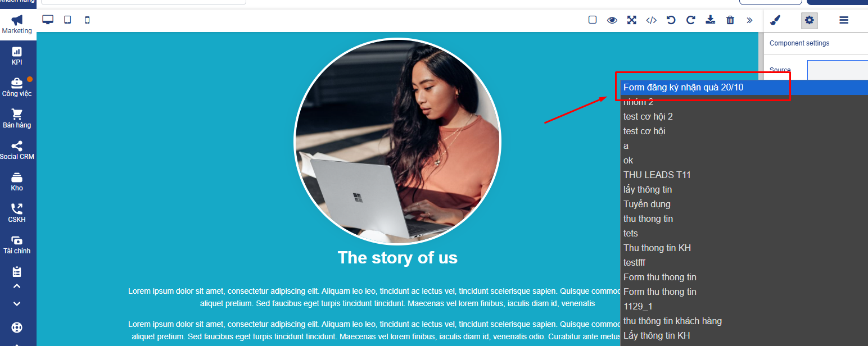This screenshot has height=346, width=868.
Task: Redo change in toolbar
Action: (691, 20)
